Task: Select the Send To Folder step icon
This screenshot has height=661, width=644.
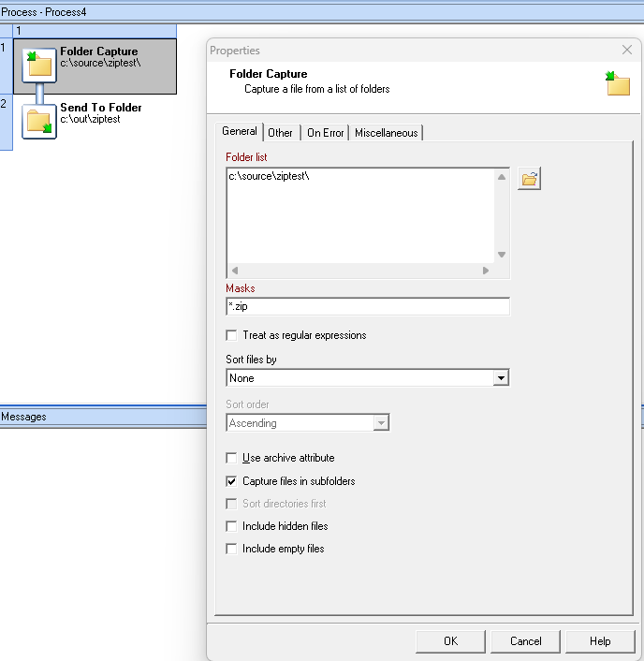Action: pos(39,122)
